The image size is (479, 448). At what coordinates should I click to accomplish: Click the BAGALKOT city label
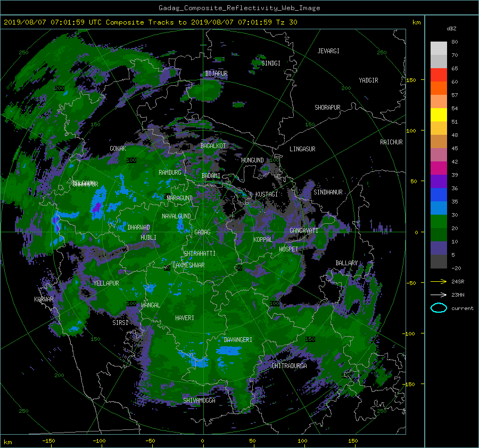pos(213,146)
